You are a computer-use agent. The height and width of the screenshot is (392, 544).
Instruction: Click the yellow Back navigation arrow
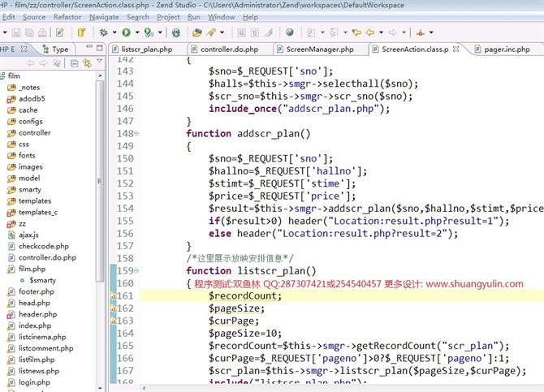pos(370,32)
